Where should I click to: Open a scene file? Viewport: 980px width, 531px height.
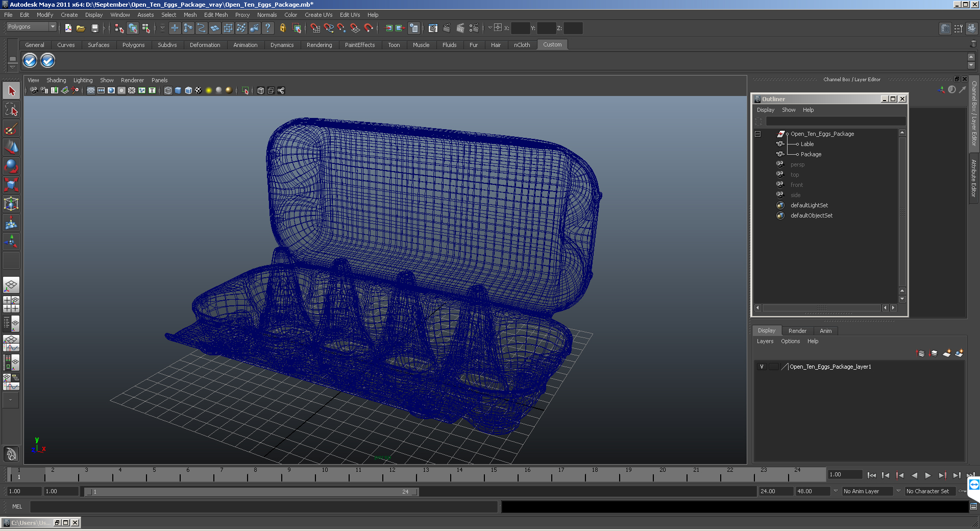pyautogui.click(x=81, y=29)
